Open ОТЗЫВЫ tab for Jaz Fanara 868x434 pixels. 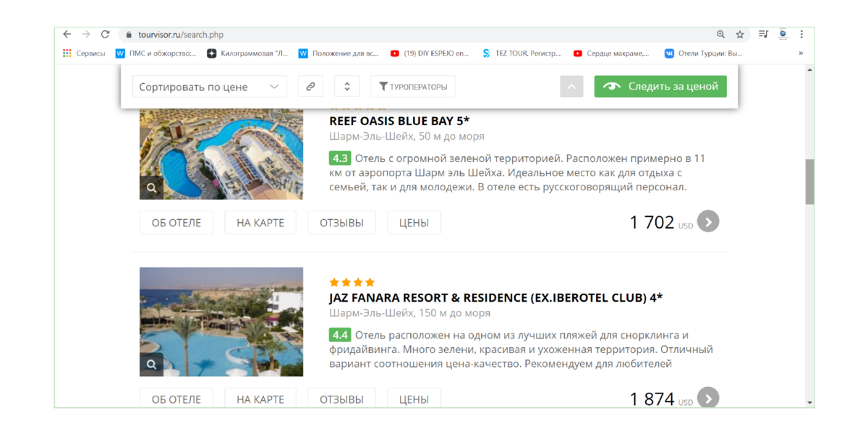[x=341, y=399]
